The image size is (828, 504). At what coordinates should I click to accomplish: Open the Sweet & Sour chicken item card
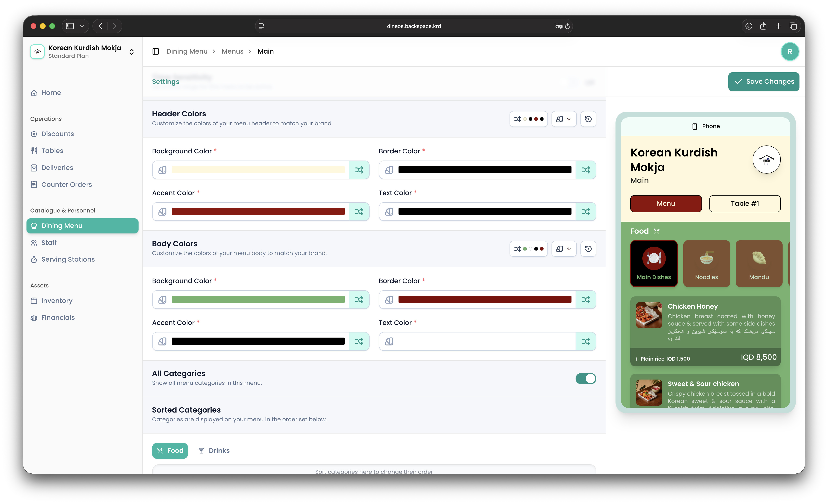click(x=705, y=391)
